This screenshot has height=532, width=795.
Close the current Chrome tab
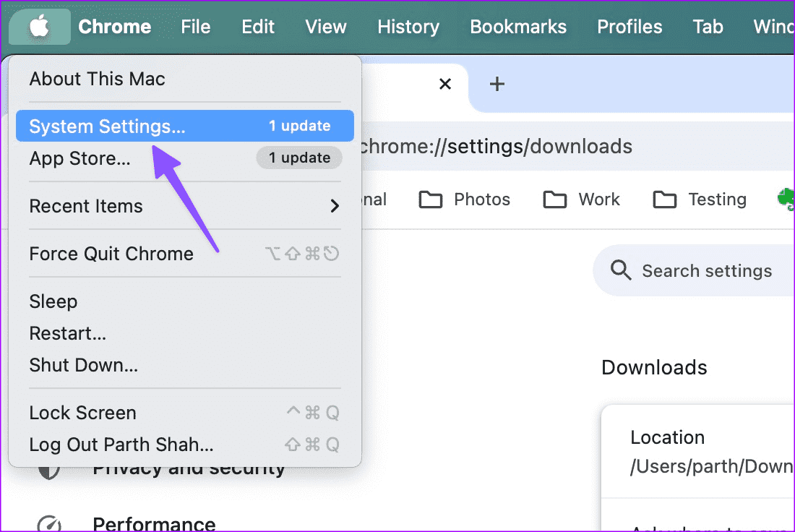click(445, 84)
